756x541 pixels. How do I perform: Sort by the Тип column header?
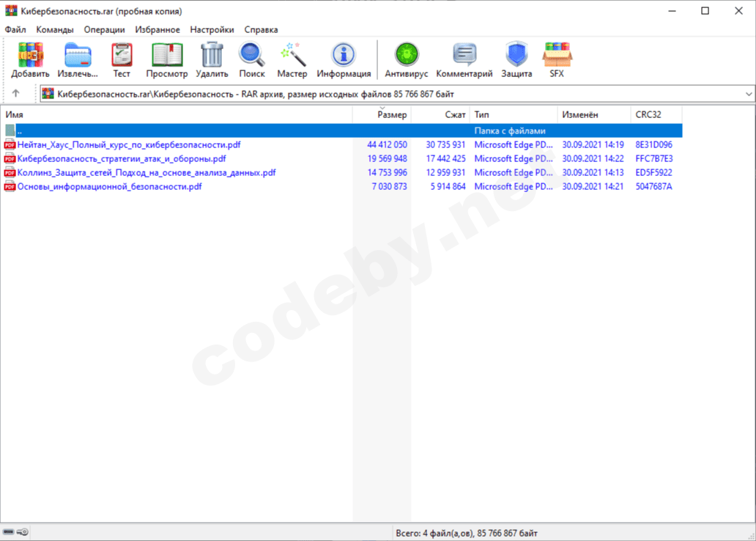point(514,114)
